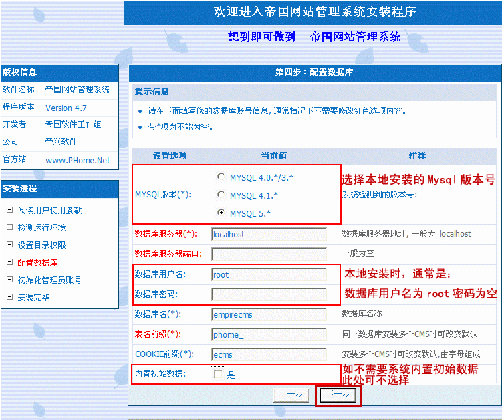Click the 想到即可做到 slogan heading
Image resolution: width=504 pixels, height=420 pixels.
tap(314, 37)
